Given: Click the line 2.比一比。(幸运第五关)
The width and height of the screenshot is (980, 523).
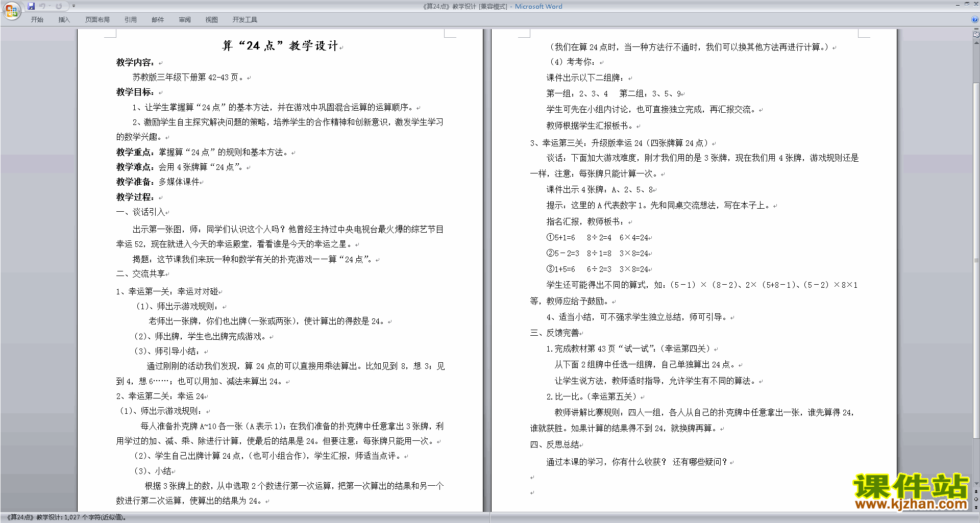Looking at the screenshot, I should coord(592,396).
